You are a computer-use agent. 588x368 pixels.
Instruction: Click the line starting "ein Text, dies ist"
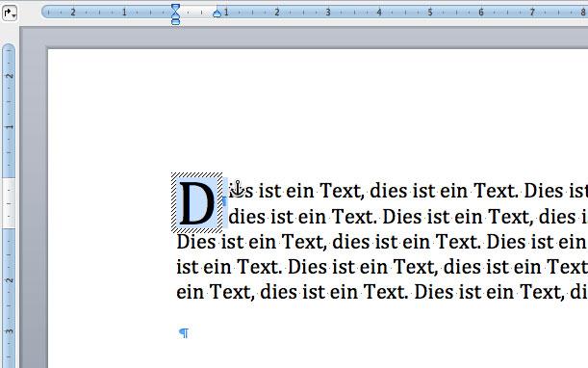click(x=382, y=292)
